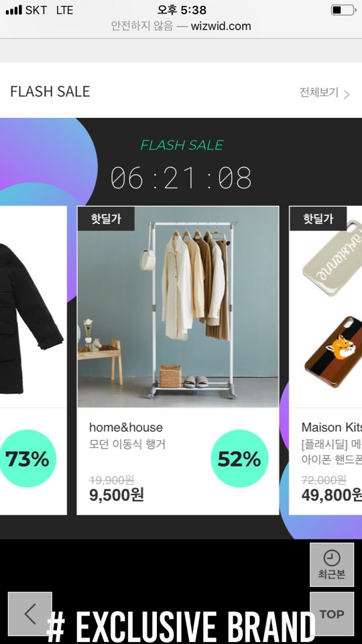The height and width of the screenshot is (644, 362).
Task: Select 핫딜가 tag on hanger product
Action: pyautogui.click(x=106, y=218)
